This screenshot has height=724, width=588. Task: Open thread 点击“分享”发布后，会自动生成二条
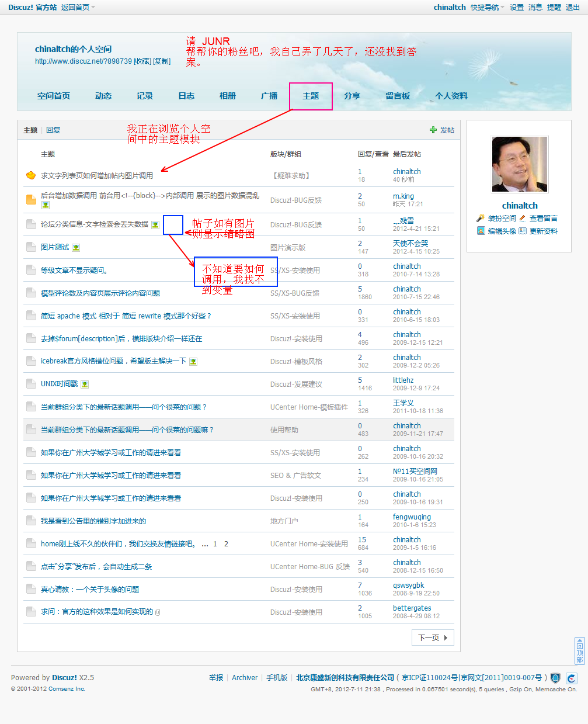coord(96,567)
